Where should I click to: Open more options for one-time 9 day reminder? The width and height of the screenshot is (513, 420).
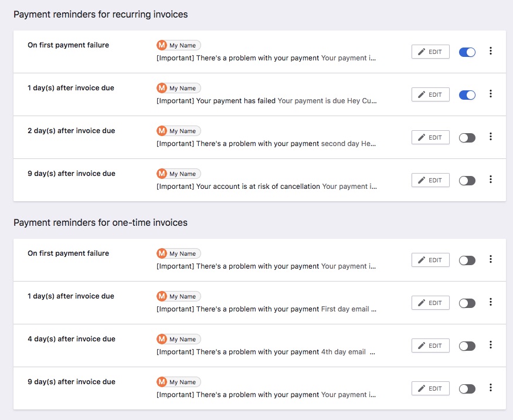[490, 388]
